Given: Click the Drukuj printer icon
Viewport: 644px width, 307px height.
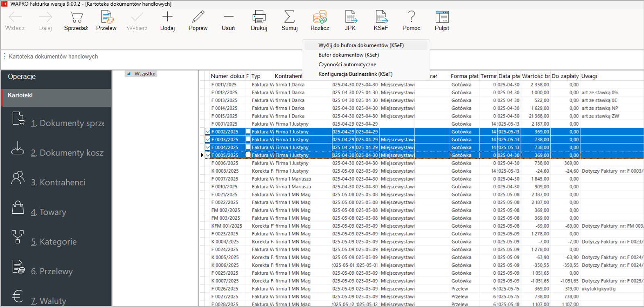Looking at the screenshot, I should coord(259,17).
